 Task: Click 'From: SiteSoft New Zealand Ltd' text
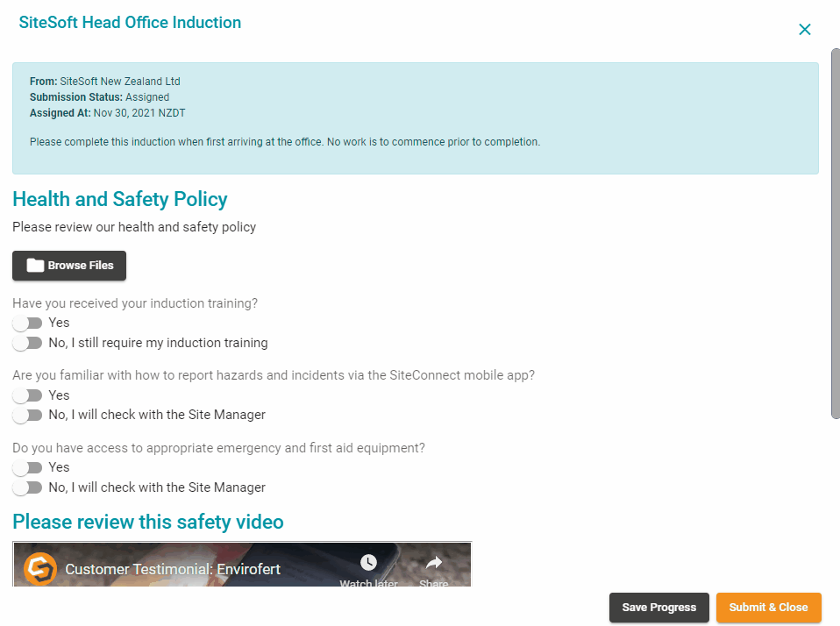105,82
